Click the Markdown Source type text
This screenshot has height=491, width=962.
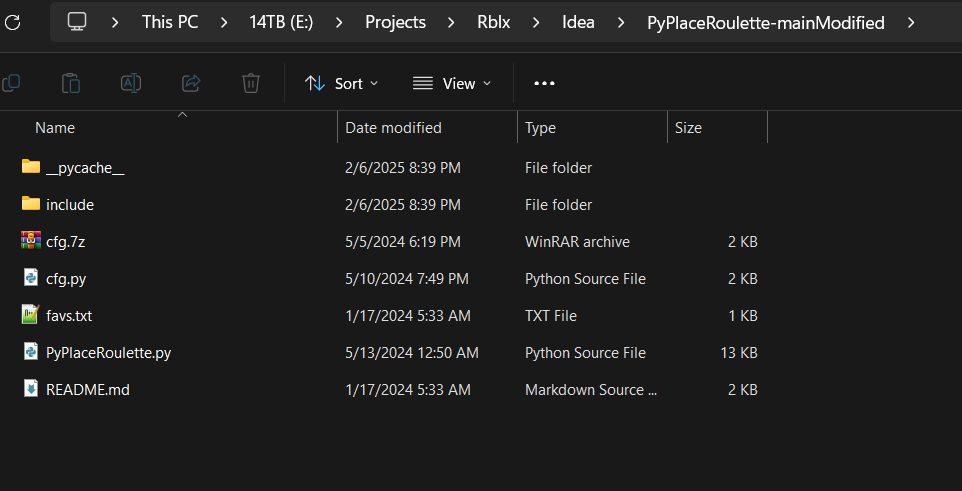(x=591, y=390)
